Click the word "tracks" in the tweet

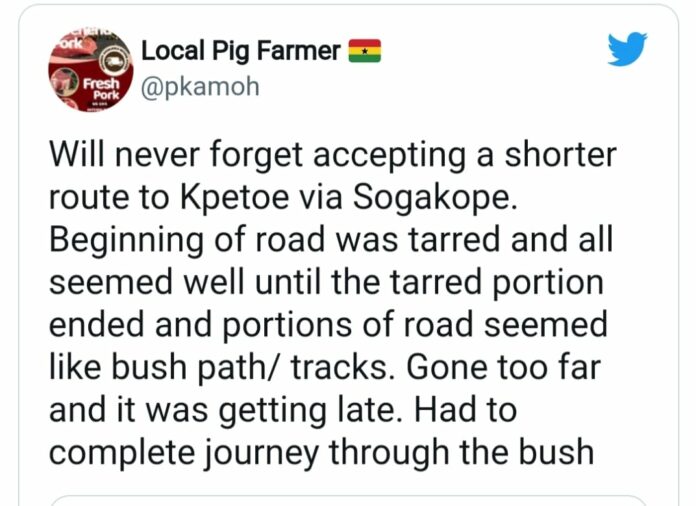[348, 367]
